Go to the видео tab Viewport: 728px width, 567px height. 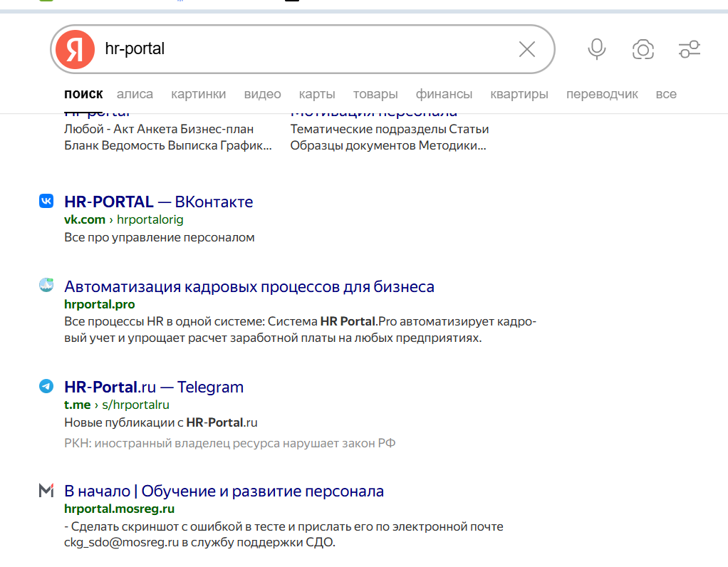click(x=262, y=94)
